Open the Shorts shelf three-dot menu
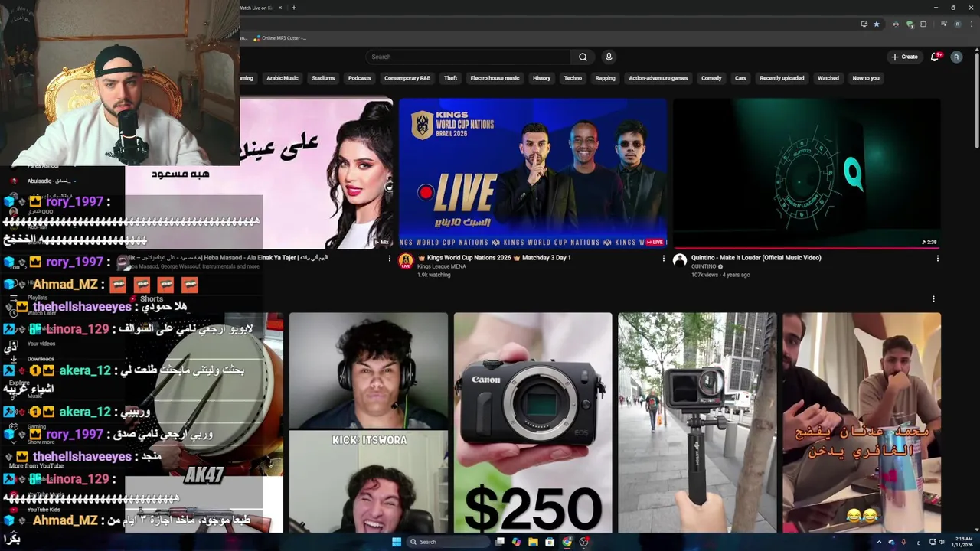 click(x=933, y=299)
